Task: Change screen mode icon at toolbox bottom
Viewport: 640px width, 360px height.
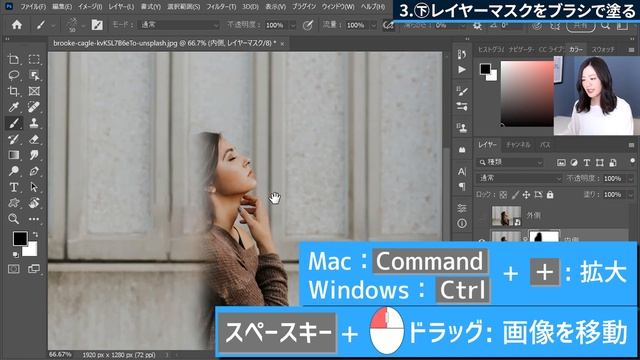Action: [33, 269]
